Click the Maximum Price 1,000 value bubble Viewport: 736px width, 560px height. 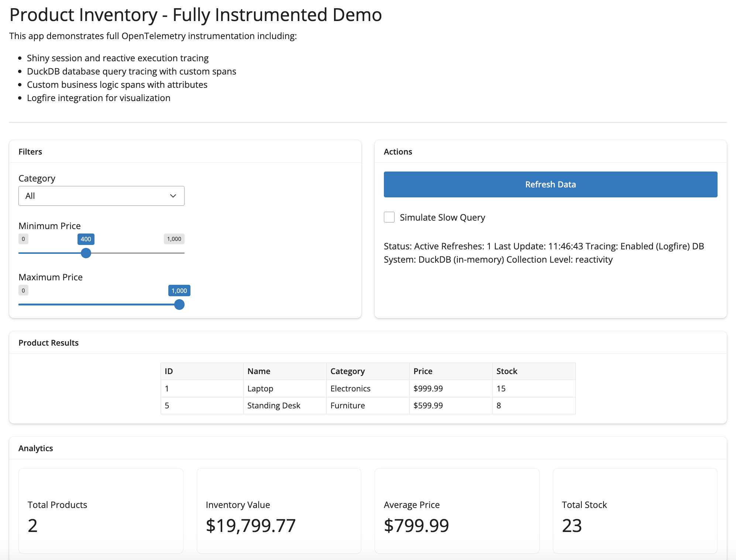coord(179,291)
